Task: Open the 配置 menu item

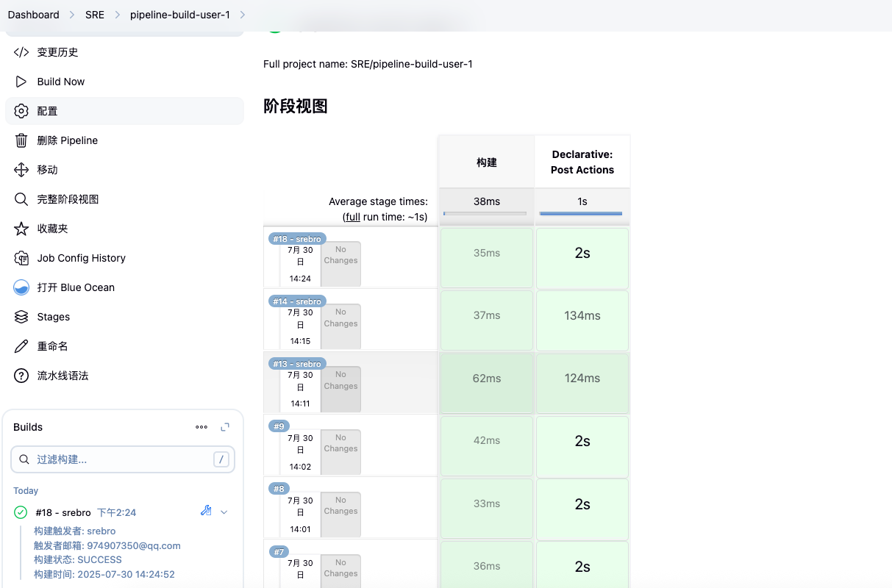Action: coord(47,111)
